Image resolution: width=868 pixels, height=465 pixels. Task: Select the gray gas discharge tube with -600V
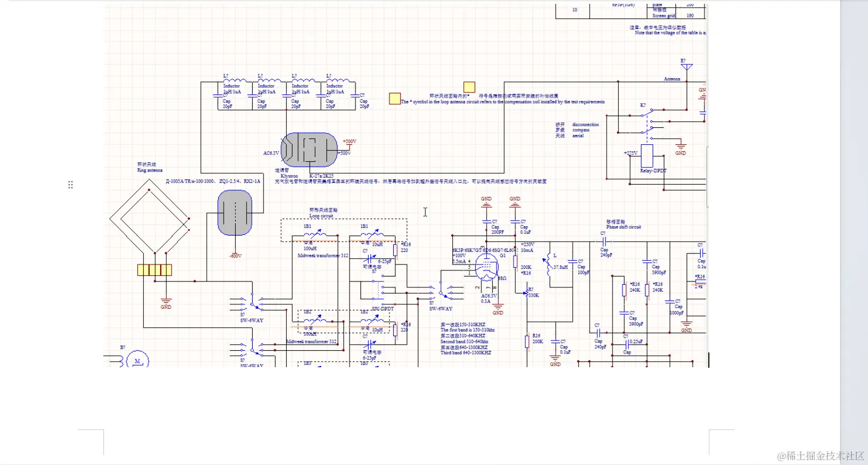click(235, 213)
